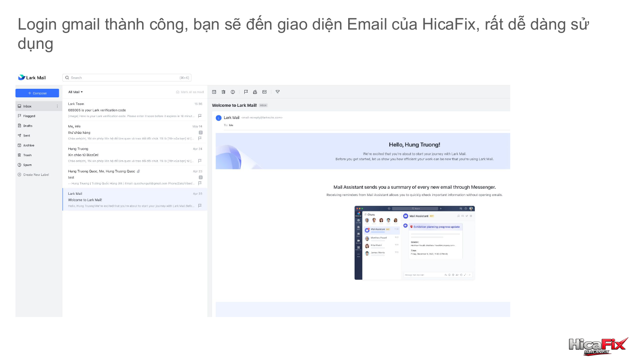Flag the Welcome to Lark Mail email
Image resolution: width=644 pixels, height=362 pixels.
point(200,205)
